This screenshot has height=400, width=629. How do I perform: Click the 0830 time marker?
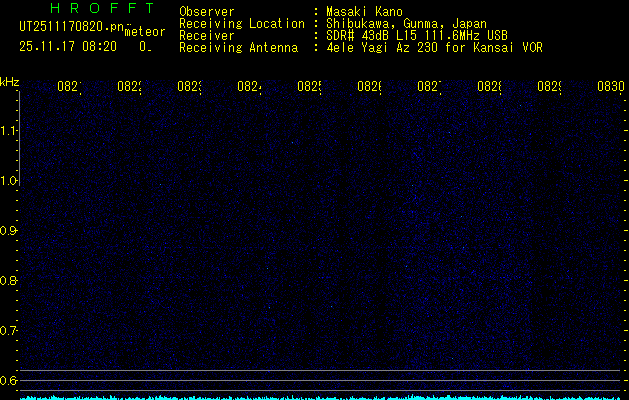(x=611, y=86)
